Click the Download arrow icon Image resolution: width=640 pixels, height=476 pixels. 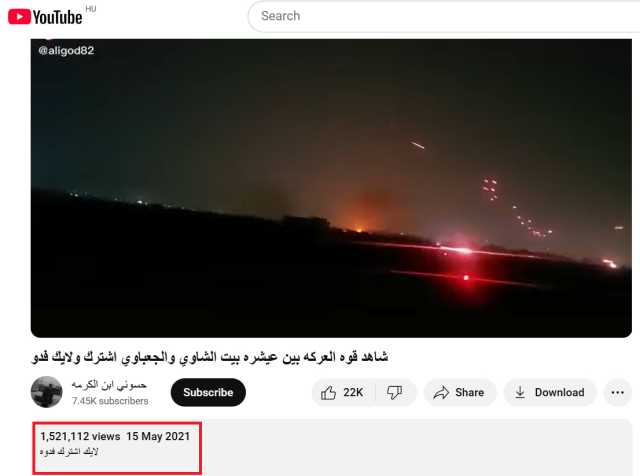520,392
